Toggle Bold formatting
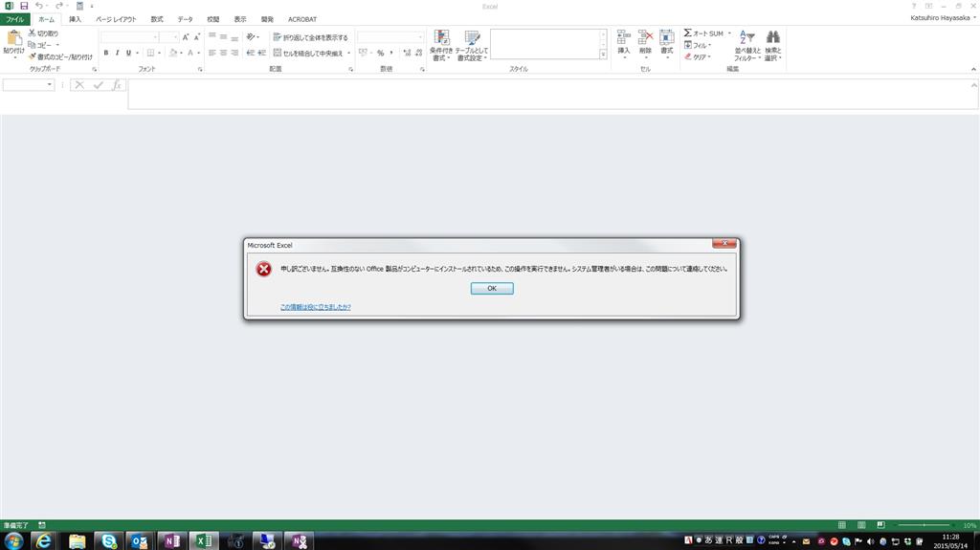980x550 pixels. [105, 54]
